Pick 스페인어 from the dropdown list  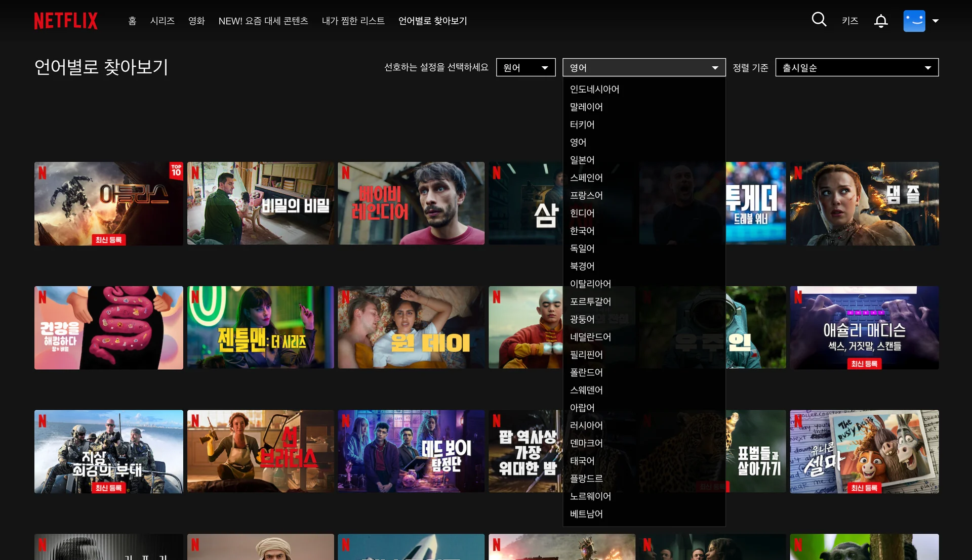[586, 178]
